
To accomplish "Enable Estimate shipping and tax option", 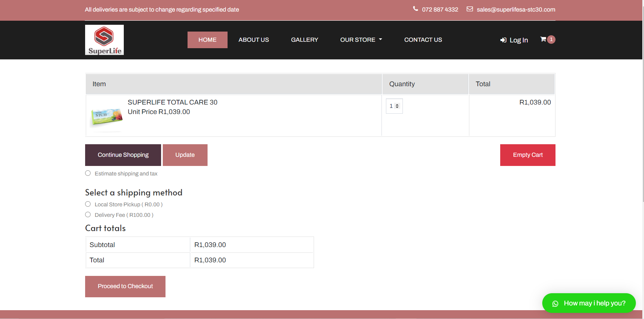I will [88, 173].
